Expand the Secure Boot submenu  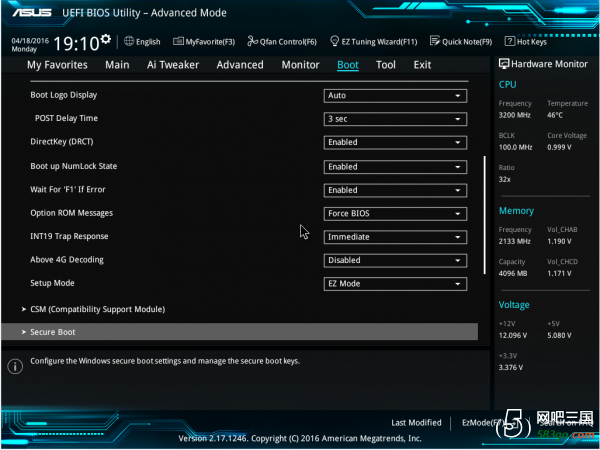[240, 332]
